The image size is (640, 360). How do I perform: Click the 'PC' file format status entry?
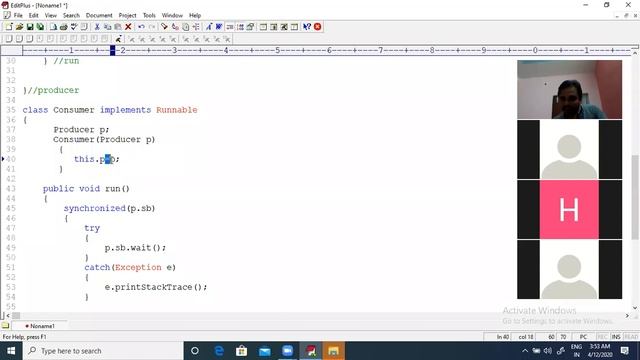pos(584,337)
